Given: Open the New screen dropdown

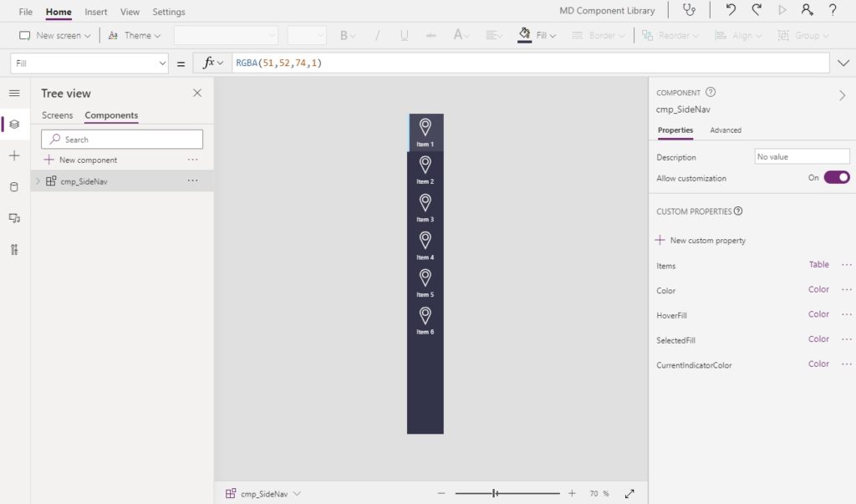Looking at the screenshot, I should pos(54,35).
